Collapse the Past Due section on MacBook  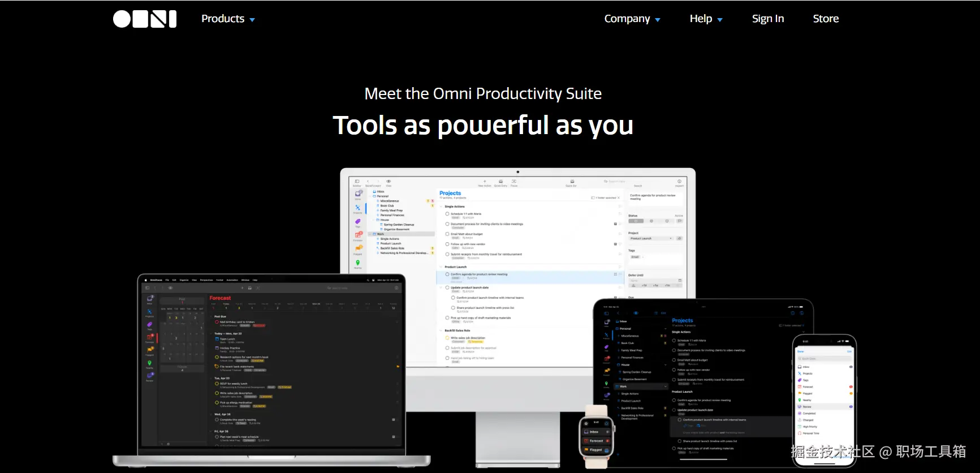[x=211, y=316]
